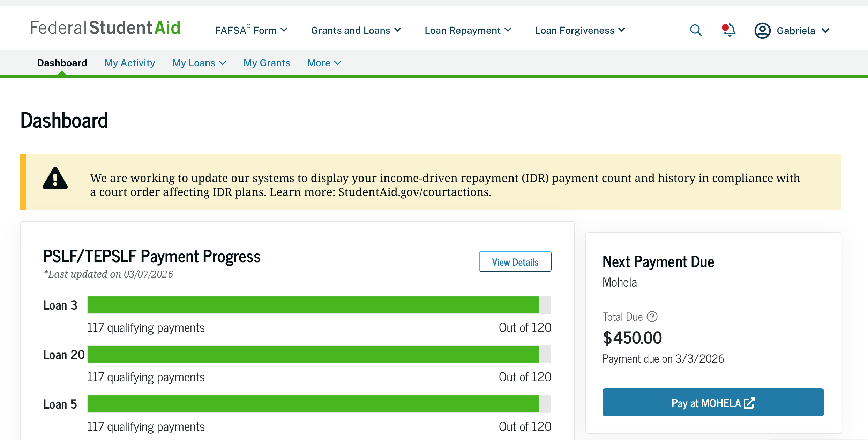This screenshot has width=868, height=440.
Task: Click the search magnifying glass icon
Action: point(696,30)
